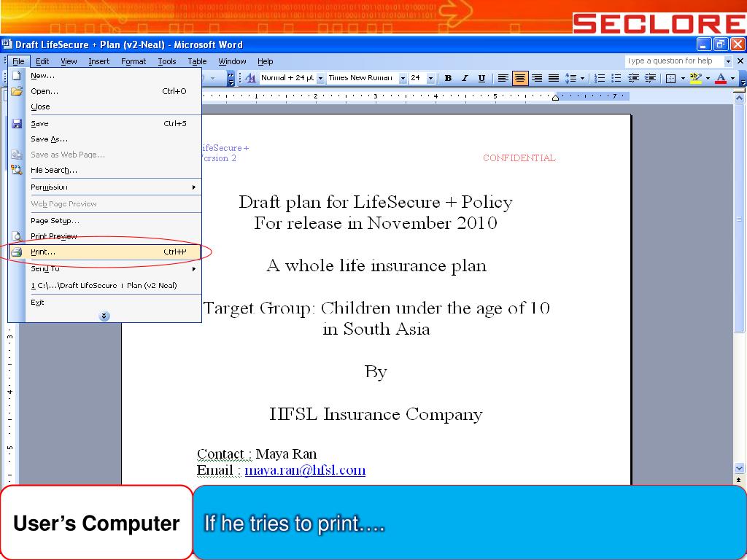Click the right indent marker on the ruler
The width and height of the screenshot is (747, 560).
(x=555, y=98)
